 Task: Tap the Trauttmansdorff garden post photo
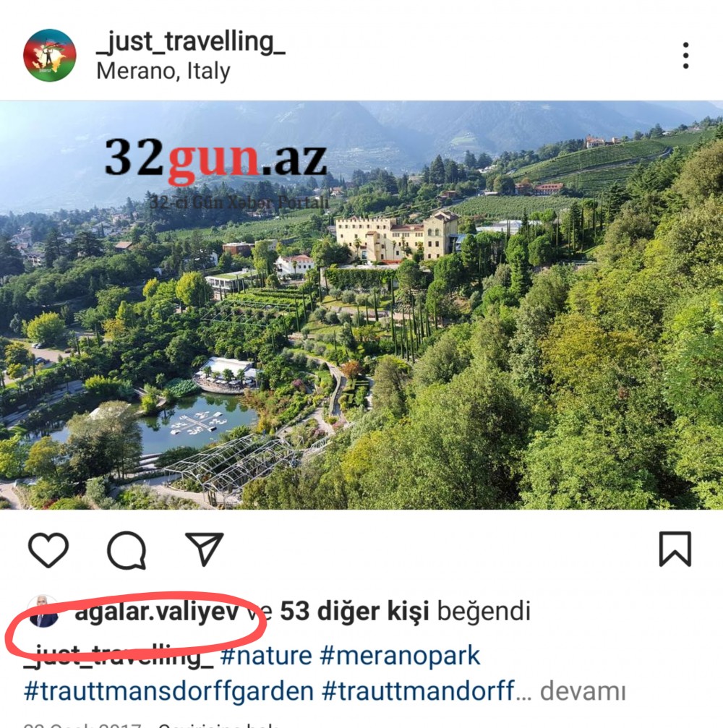click(361, 305)
